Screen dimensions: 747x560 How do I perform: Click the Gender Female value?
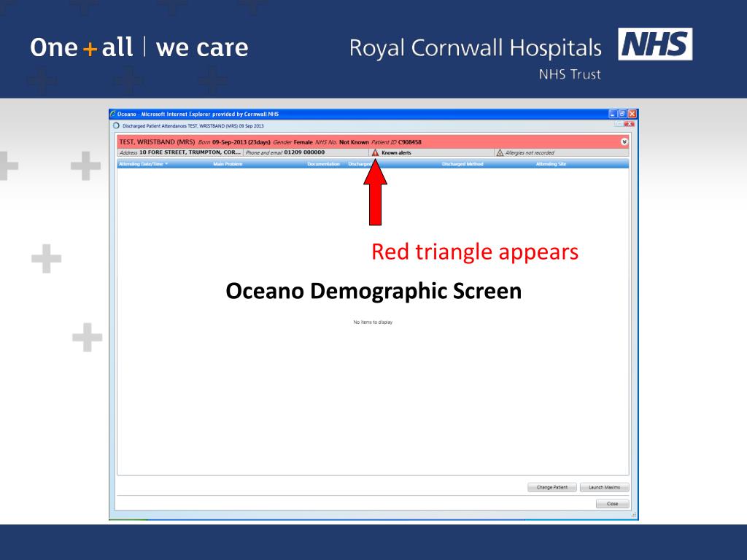coord(303,142)
